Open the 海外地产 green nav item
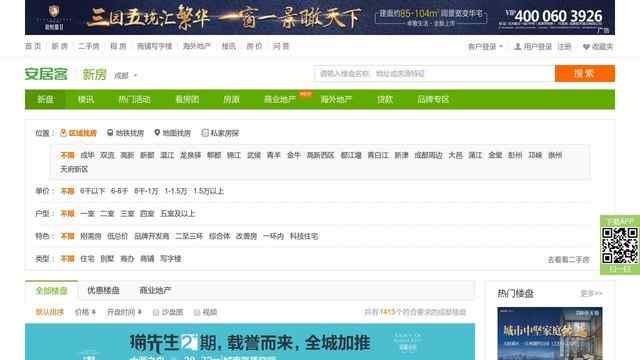Viewport: 640px width, 360px height. tap(336, 99)
